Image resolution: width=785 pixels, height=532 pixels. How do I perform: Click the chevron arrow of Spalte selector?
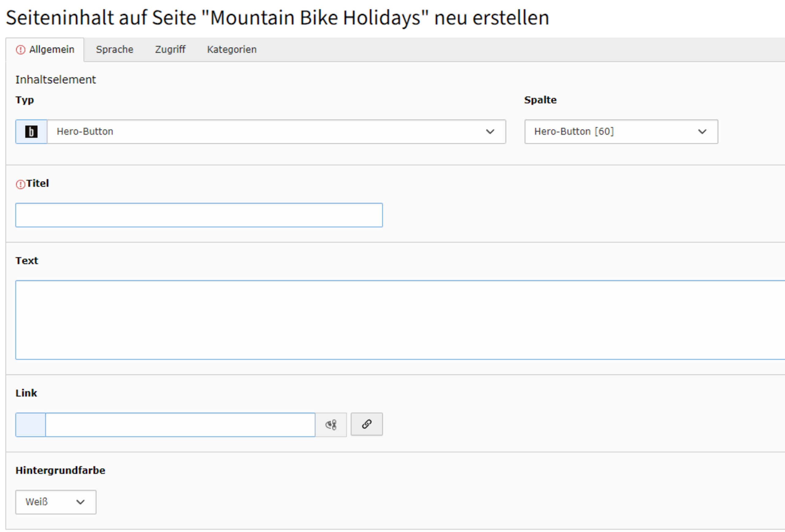[x=702, y=132]
